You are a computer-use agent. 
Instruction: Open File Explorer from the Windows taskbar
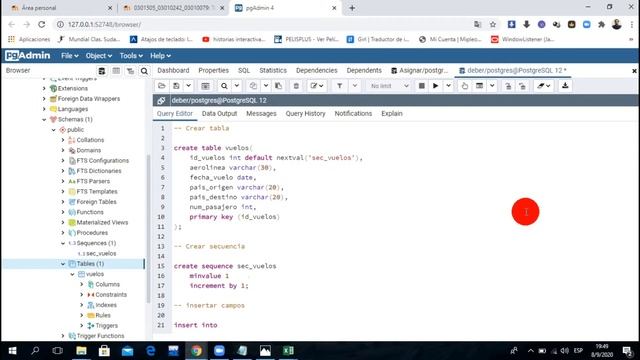pos(81,351)
